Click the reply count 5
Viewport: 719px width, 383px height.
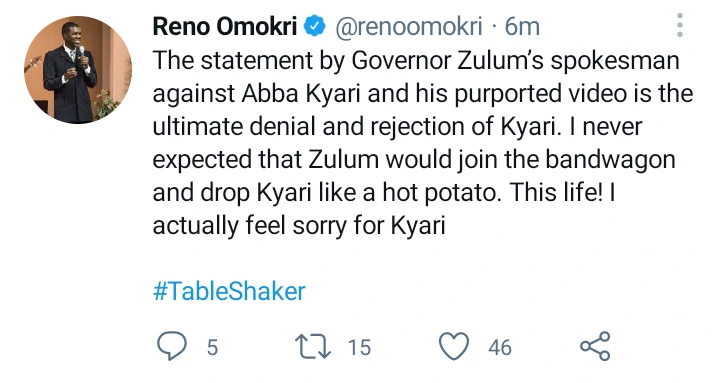[x=212, y=347]
